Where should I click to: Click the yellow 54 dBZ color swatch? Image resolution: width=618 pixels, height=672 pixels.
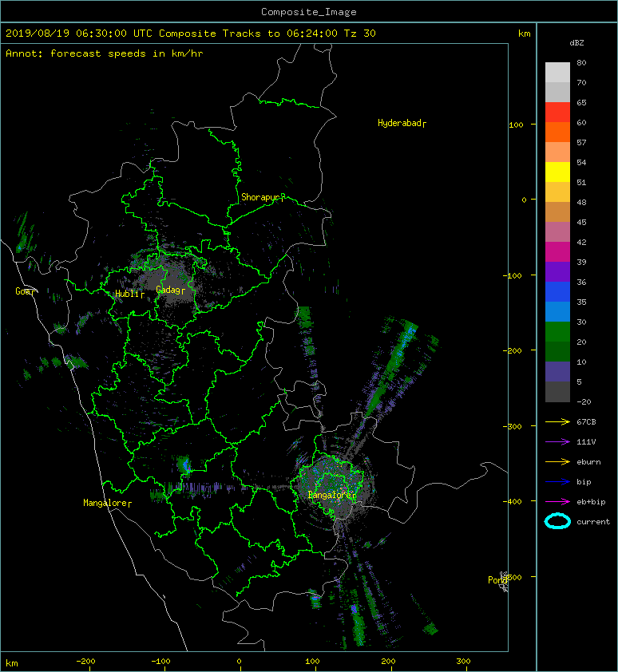pyautogui.click(x=557, y=172)
